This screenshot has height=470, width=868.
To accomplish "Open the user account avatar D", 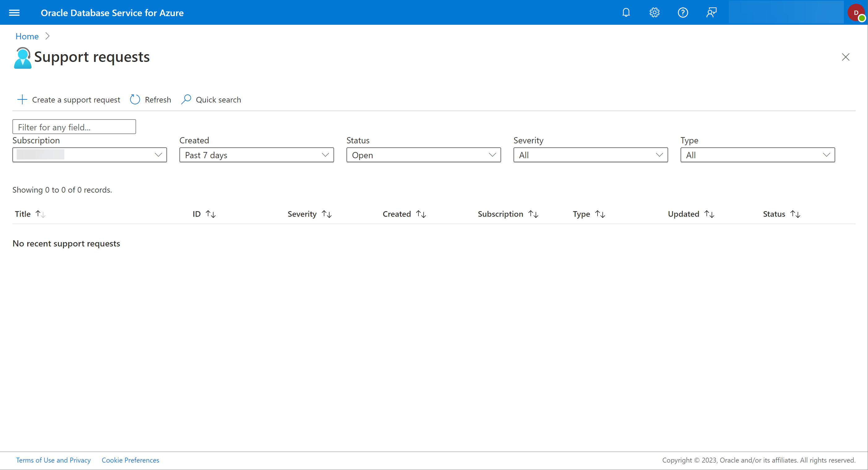I will (856, 13).
